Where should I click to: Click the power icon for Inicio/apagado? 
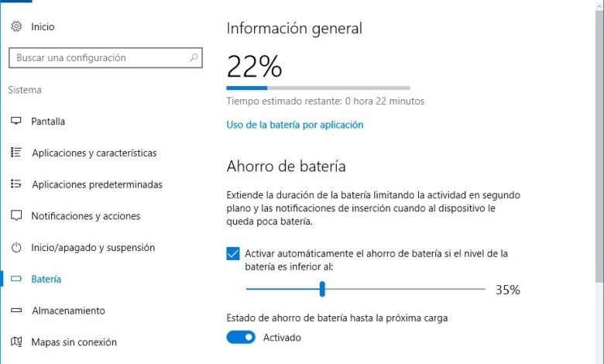coord(15,248)
